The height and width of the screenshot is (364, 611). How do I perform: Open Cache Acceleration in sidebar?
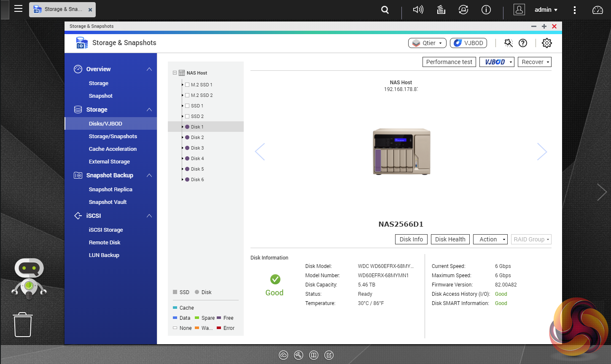tap(113, 149)
